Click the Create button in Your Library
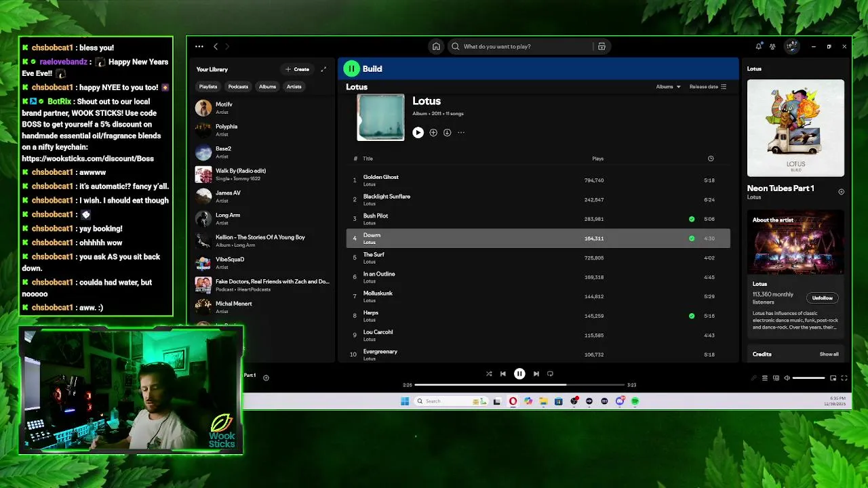 coord(297,69)
